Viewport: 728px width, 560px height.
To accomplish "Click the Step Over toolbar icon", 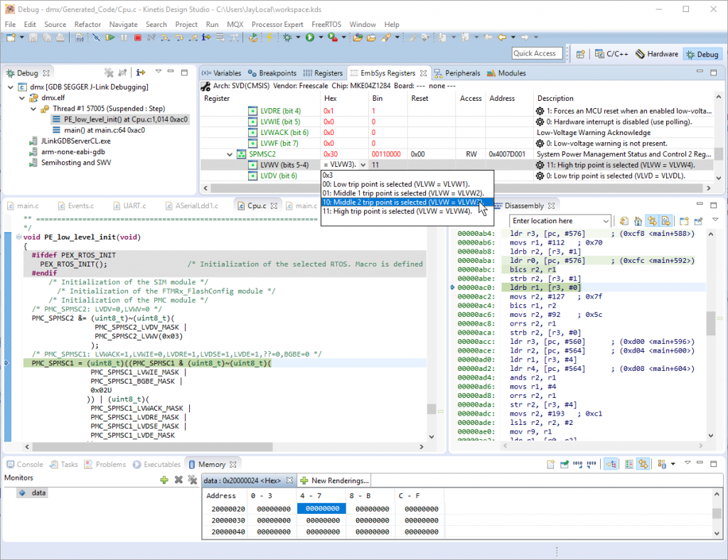I will click(181, 38).
